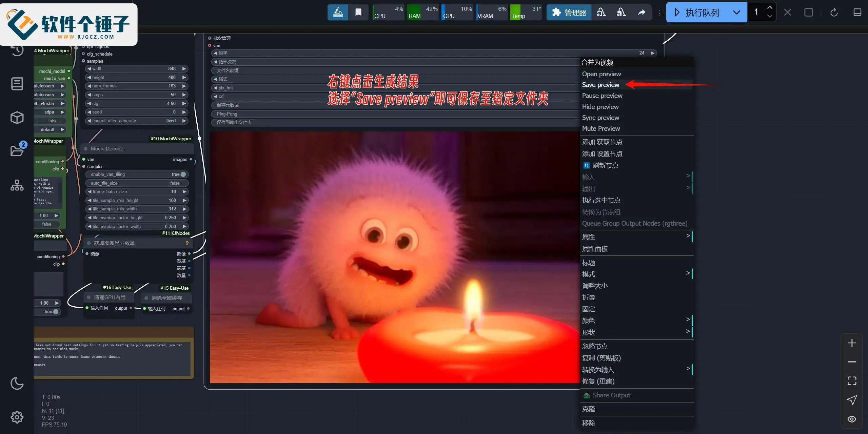Screen dimensions: 868x434
Task: Open the sdpa attention dropdown
Action: click(50, 112)
